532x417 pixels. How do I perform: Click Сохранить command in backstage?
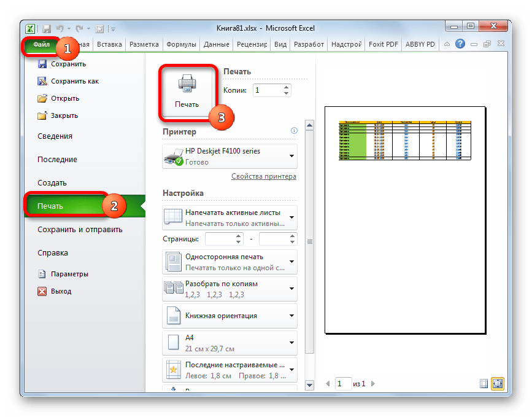point(68,64)
